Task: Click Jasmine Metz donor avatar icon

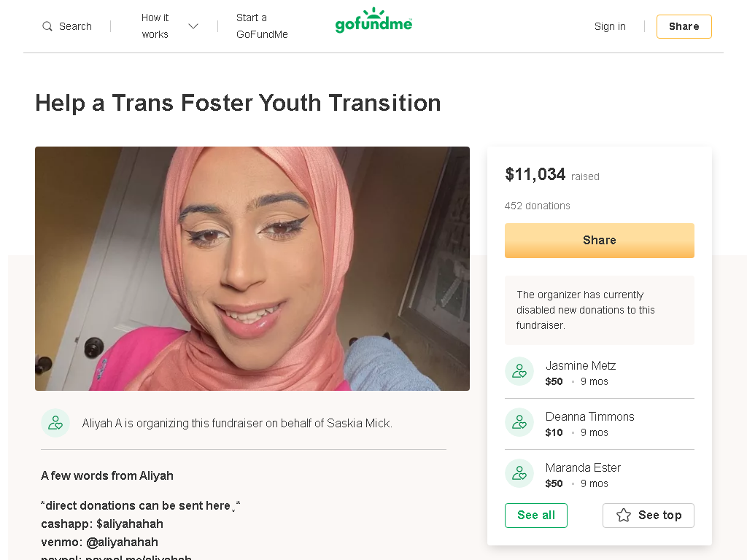Action: tap(519, 371)
